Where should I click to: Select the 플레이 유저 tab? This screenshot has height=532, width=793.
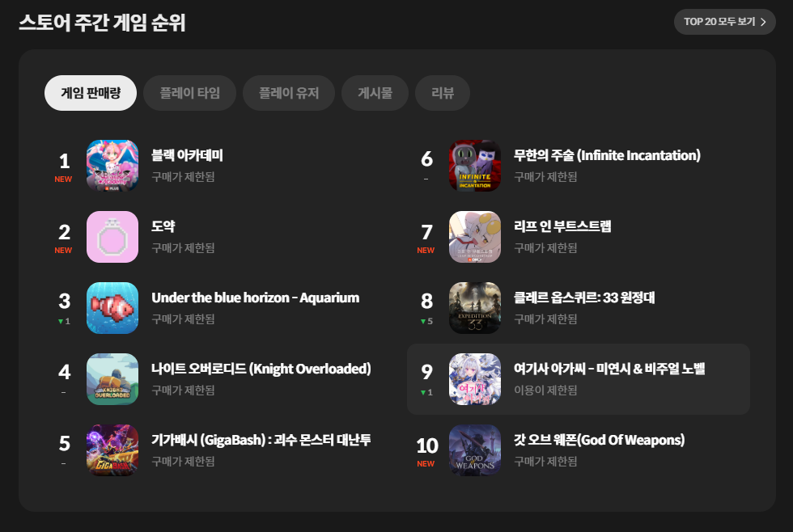(x=289, y=93)
